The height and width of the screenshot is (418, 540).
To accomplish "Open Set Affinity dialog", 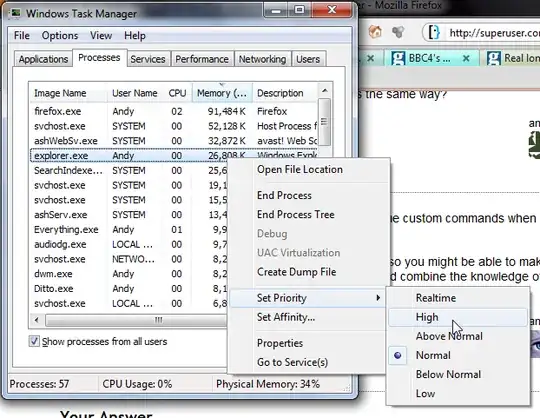I will point(308,317).
